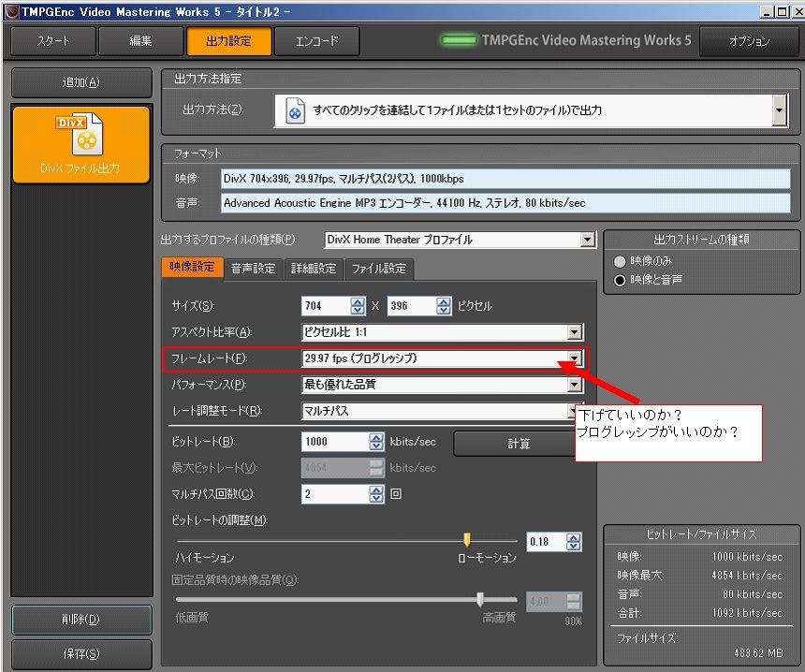Click the 削除(D) button

coord(81,620)
